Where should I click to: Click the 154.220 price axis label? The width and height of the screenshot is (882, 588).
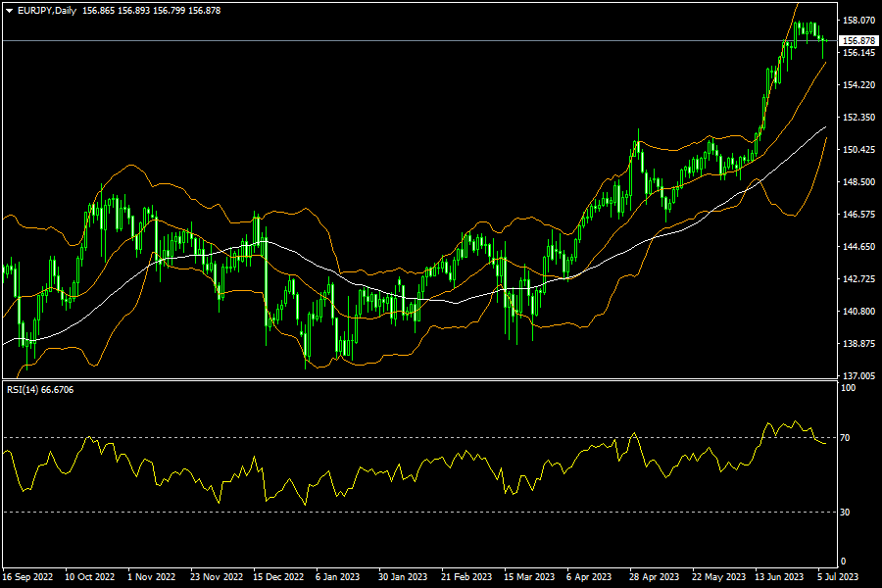pyautogui.click(x=858, y=85)
